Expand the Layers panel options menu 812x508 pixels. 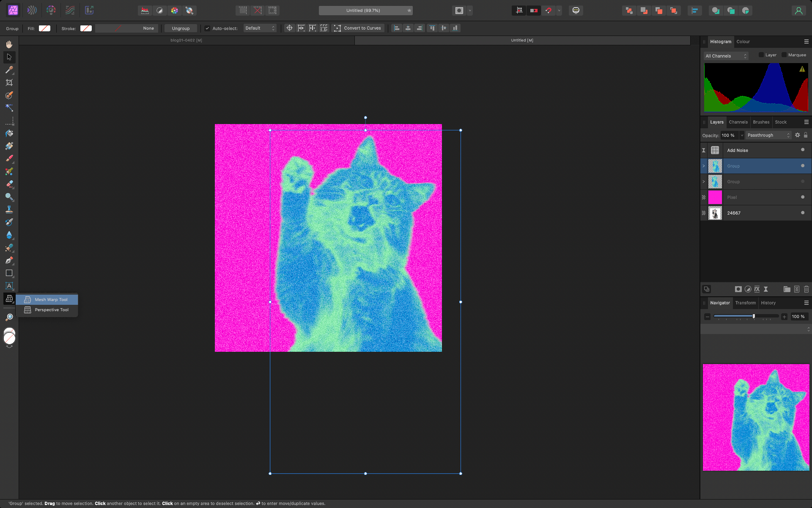(x=807, y=122)
